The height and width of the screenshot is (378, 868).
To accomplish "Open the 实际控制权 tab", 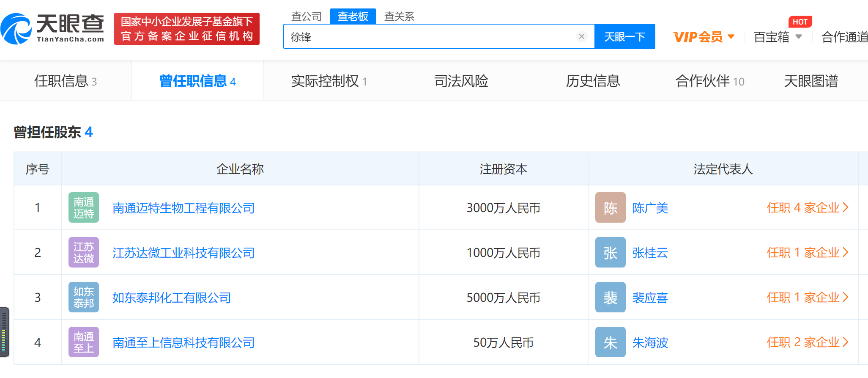I will tap(329, 81).
